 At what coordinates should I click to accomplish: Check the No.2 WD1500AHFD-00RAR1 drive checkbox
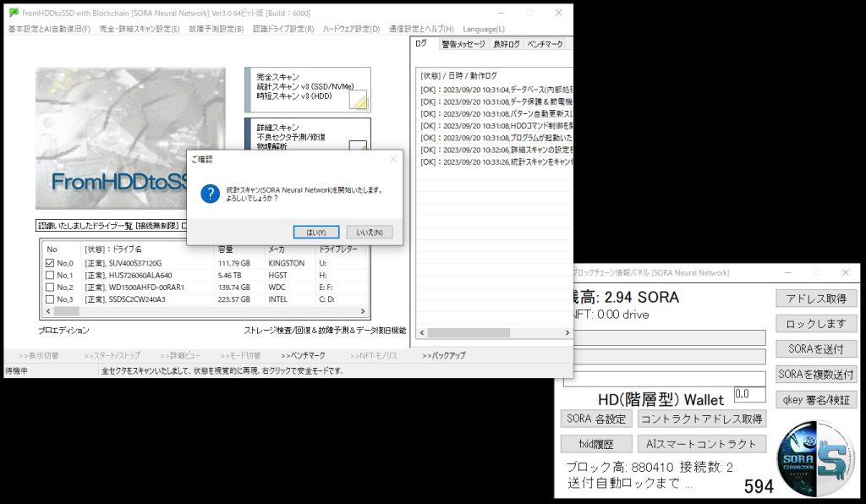pyautogui.click(x=50, y=288)
